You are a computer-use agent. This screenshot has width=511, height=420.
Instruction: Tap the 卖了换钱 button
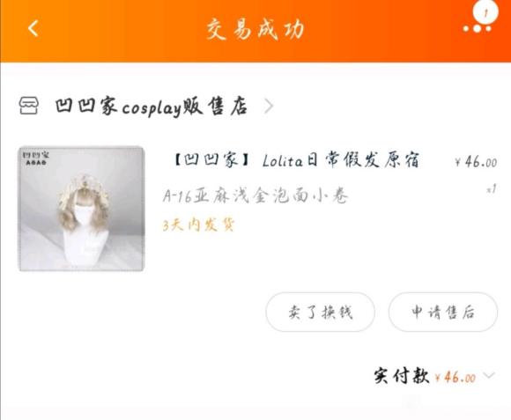point(321,312)
